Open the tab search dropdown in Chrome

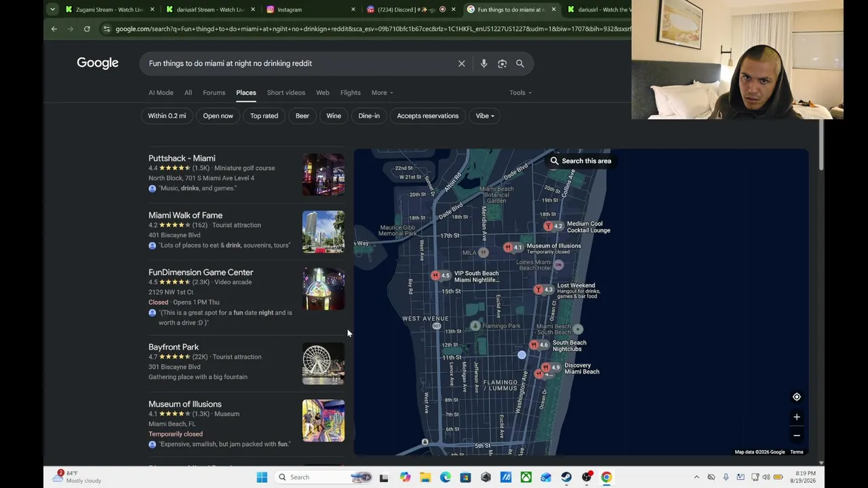[x=52, y=9]
